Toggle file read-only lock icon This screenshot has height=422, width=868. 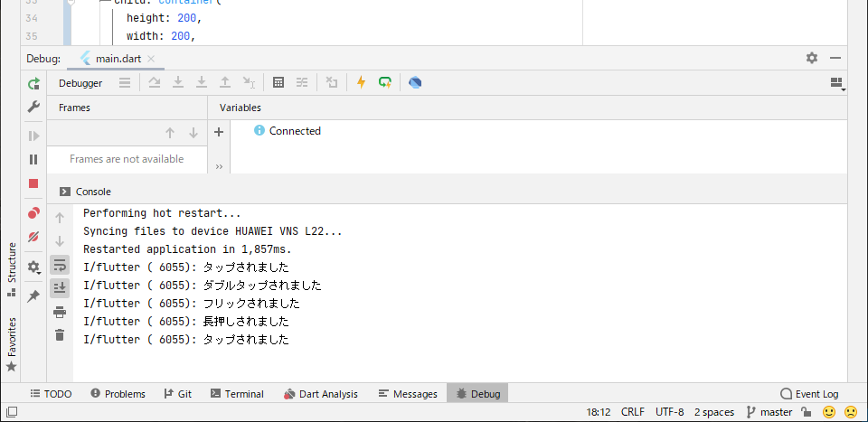(807, 412)
